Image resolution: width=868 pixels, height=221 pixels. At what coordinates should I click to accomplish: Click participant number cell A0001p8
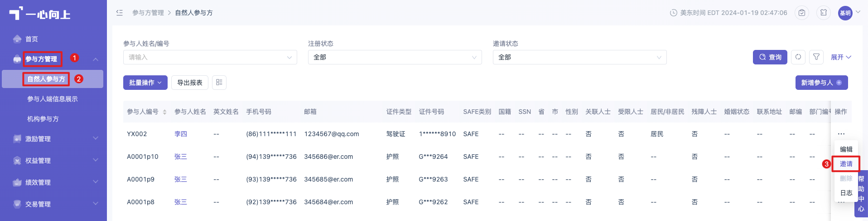[x=140, y=202]
